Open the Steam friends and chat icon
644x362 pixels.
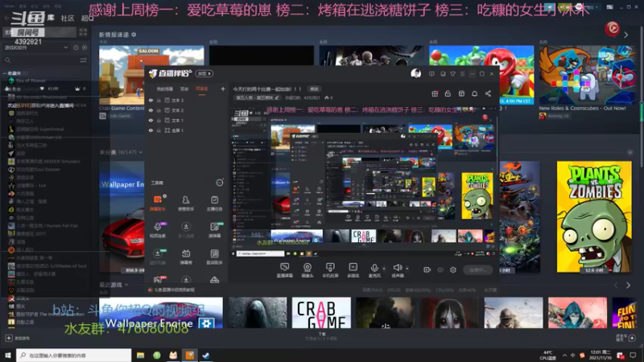click(631, 338)
